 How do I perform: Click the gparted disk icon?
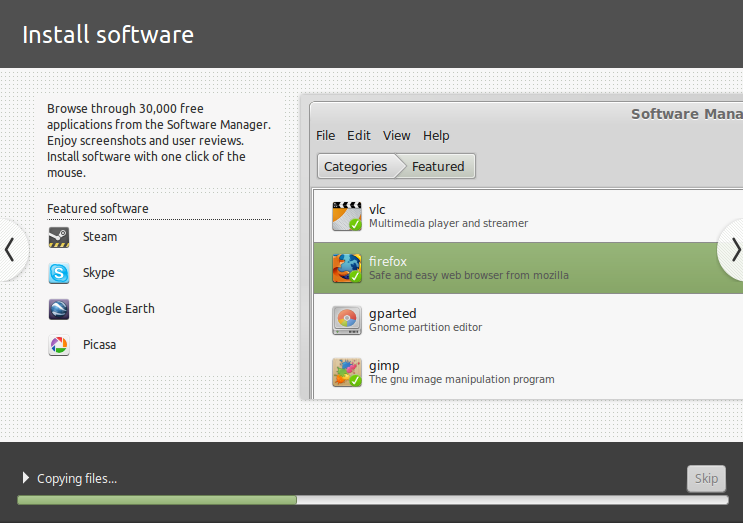click(347, 320)
